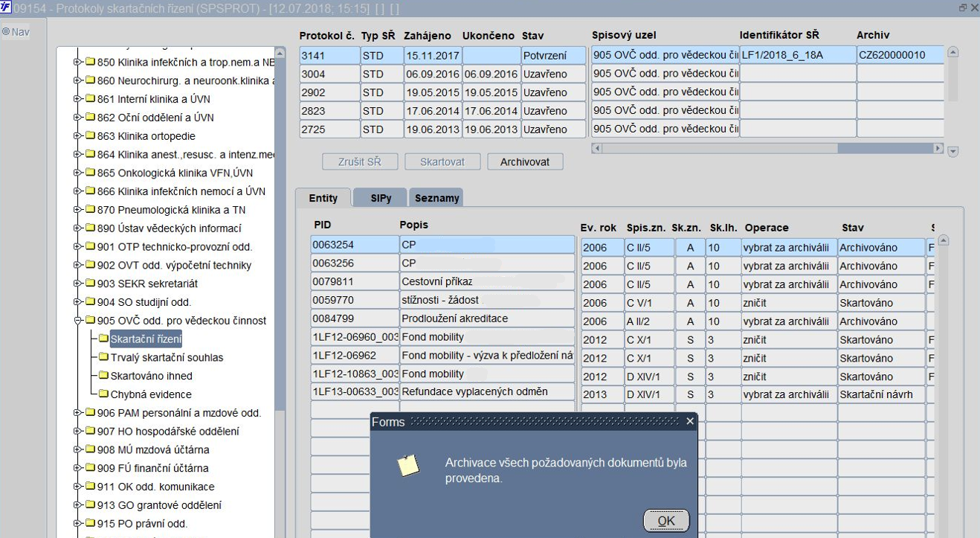Click the Stav cell Potvrzení
The image size is (980, 538).
pyautogui.click(x=553, y=55)
